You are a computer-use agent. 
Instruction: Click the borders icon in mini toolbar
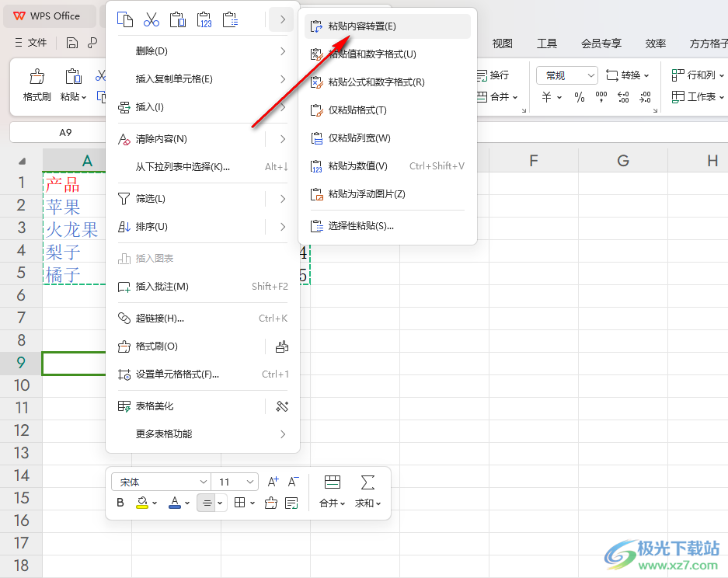[x=239, y=503]
